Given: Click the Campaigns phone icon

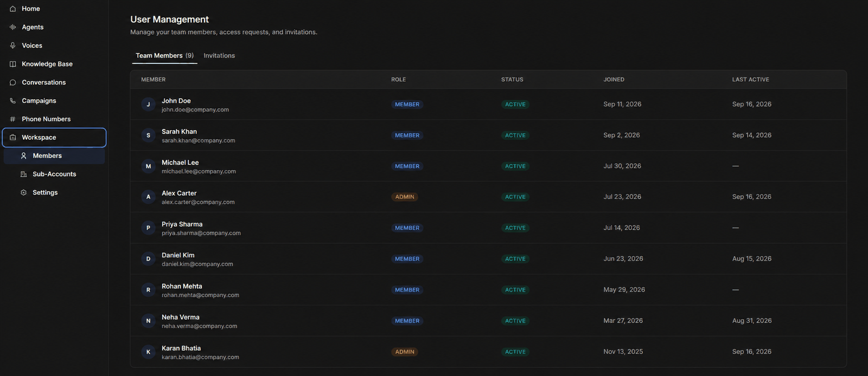Looking at the screenshot, I should click(12, 101).
